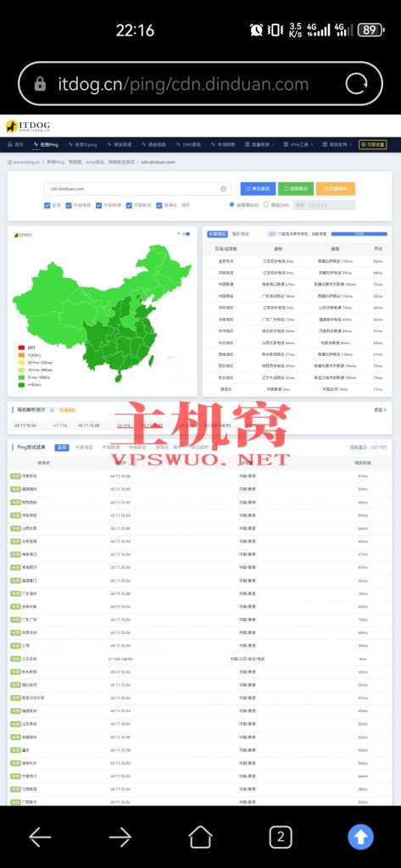Open the DNS查询 menu item
This screenshot has height=868, width=401.
coord(189,144)
